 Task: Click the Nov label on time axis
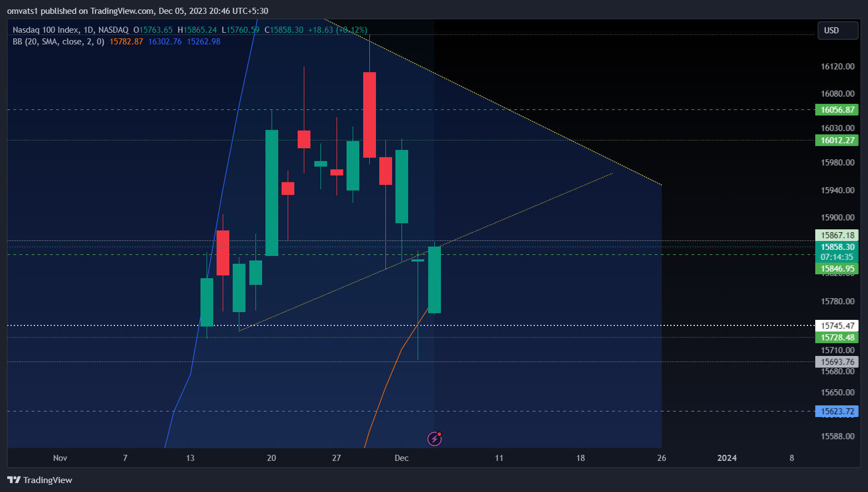pyautogui.click(x=60, y=458)
